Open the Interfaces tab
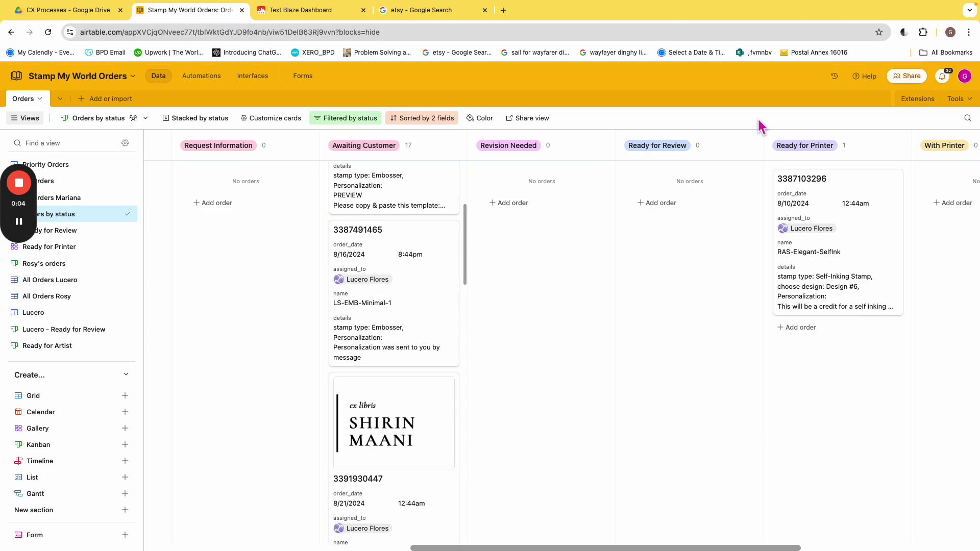 pos(252,76)
